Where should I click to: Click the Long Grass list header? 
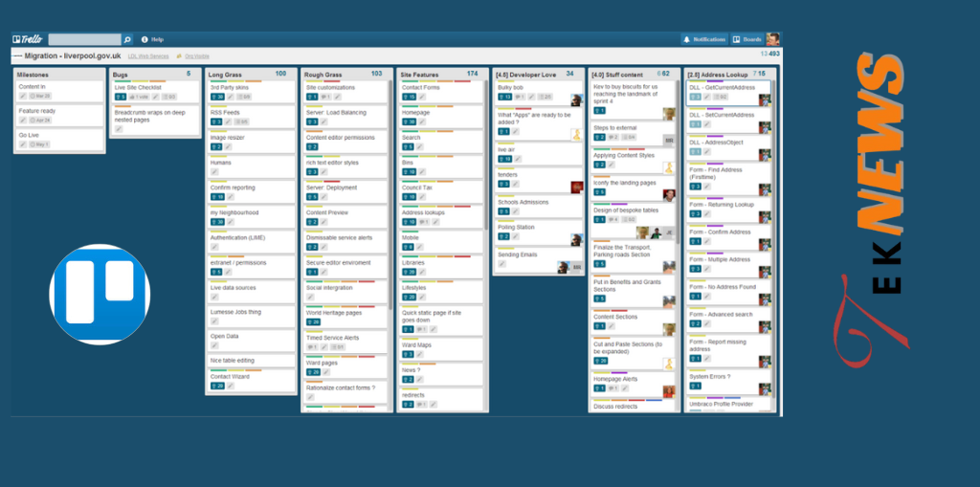(x=224, y=75)
